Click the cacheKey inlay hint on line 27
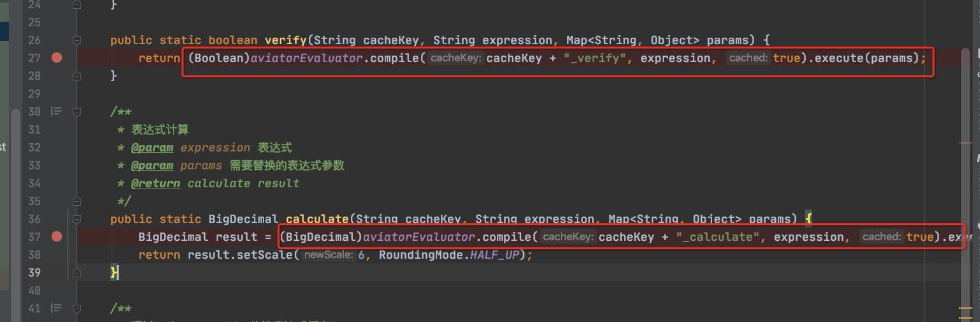The width and height of the screenshot is (980, 322). pyautogui.click(x=457, y=58)
